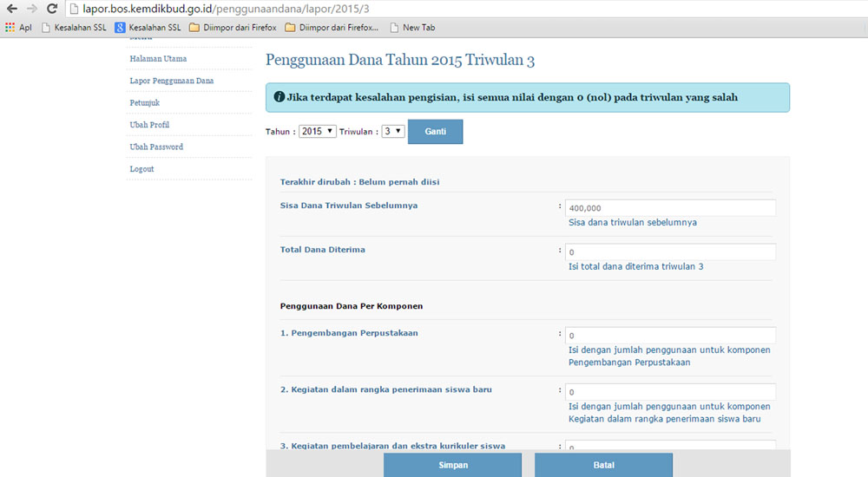Open Petunjuk in the sidebar
The image size is (868, 477).
click(x=144, y=103)
